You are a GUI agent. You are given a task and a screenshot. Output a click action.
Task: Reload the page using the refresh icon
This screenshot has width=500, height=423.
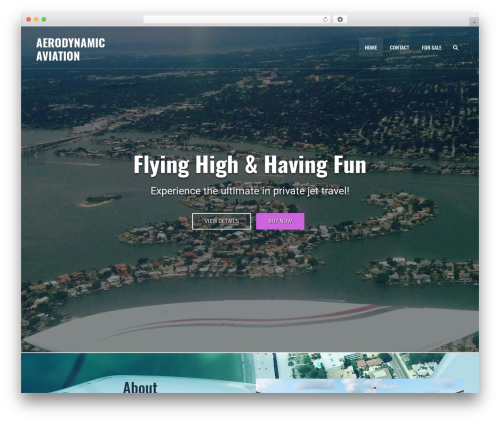coord(325,19)
